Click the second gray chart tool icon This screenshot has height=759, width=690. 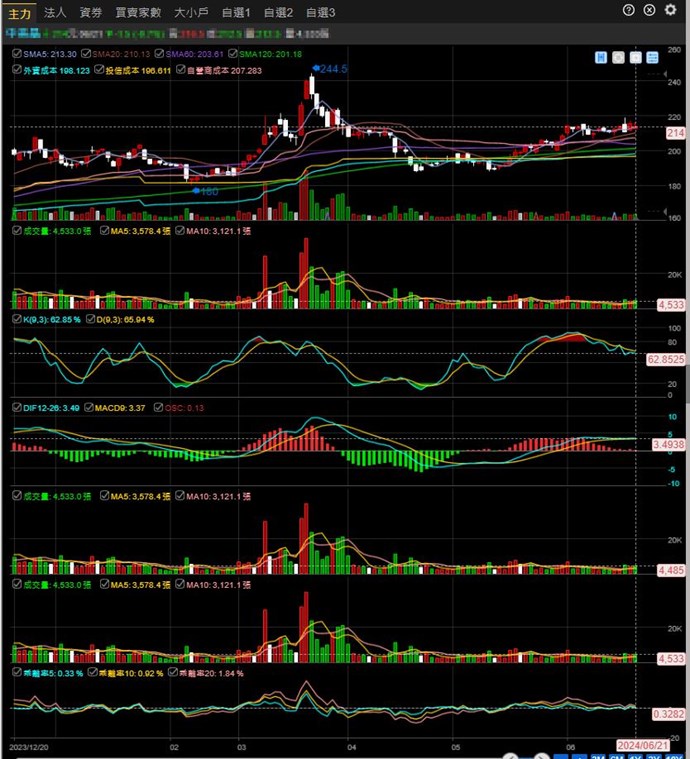618,58
